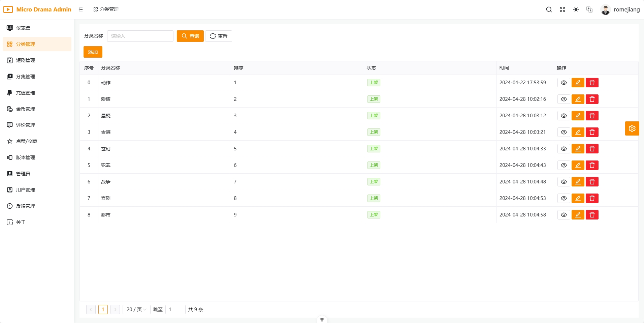
Task: Open 短剧管理 in the sidebar
Action: 26,60
